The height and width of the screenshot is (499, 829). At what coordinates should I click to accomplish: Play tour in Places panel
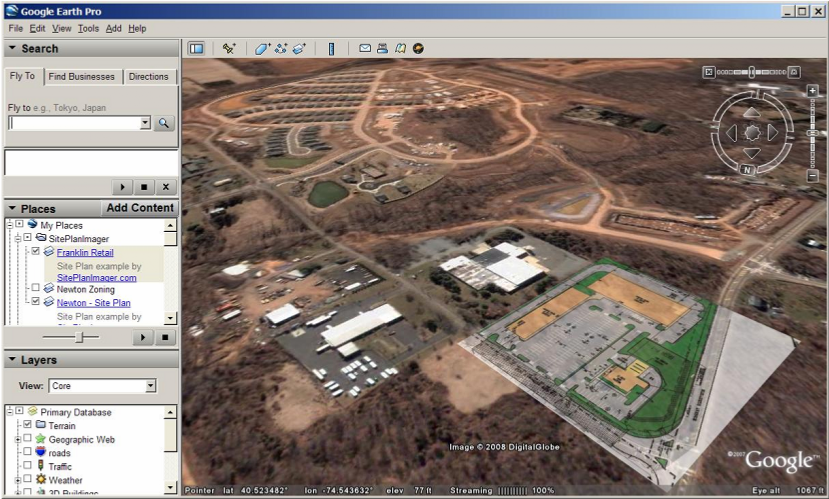(x=143, y=337)
